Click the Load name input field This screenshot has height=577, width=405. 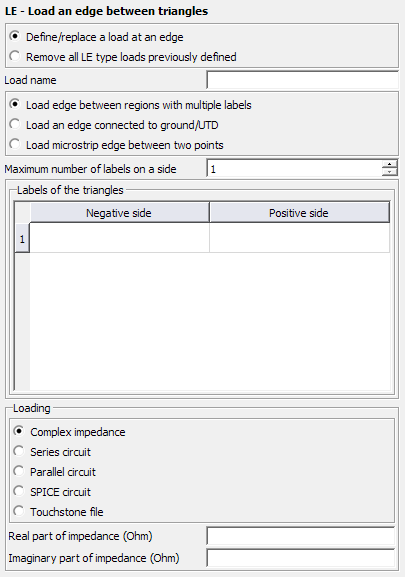[x=302, y=80]
